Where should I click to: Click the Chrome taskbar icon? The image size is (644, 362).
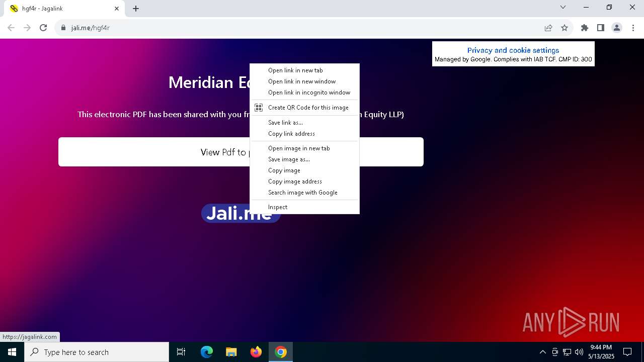point(281,352)
